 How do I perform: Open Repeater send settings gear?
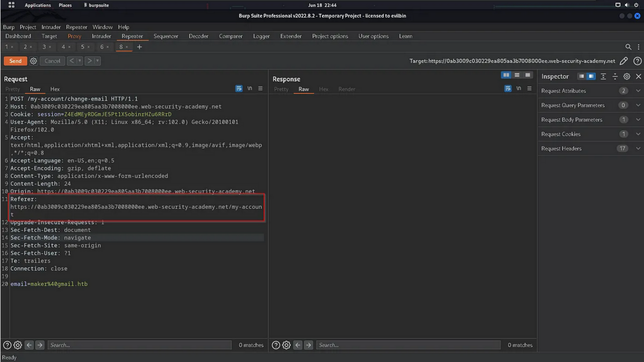tap(33, 61)
